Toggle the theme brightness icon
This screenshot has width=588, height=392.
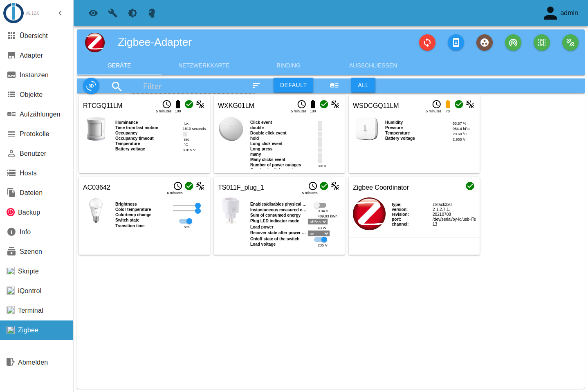132,13
